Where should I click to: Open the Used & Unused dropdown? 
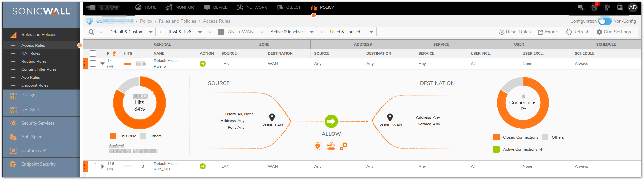pyautogui.click(x=352, y=32)
